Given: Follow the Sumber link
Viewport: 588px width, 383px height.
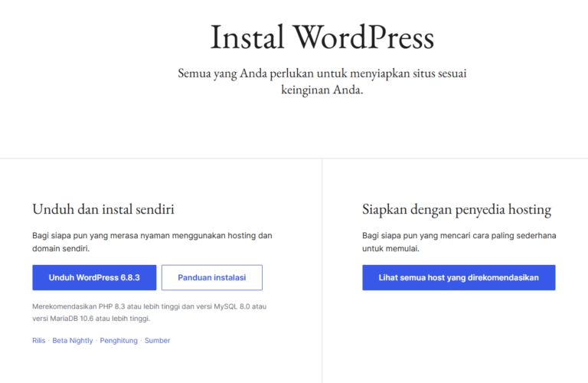Looking at the screenshot, I should (x=157, y=341).
